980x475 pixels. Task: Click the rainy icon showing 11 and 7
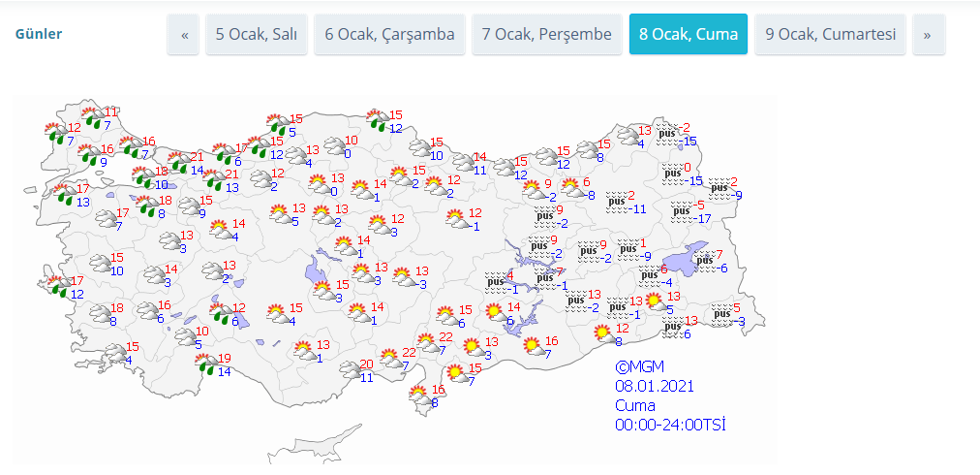click(x=94, y=117)
